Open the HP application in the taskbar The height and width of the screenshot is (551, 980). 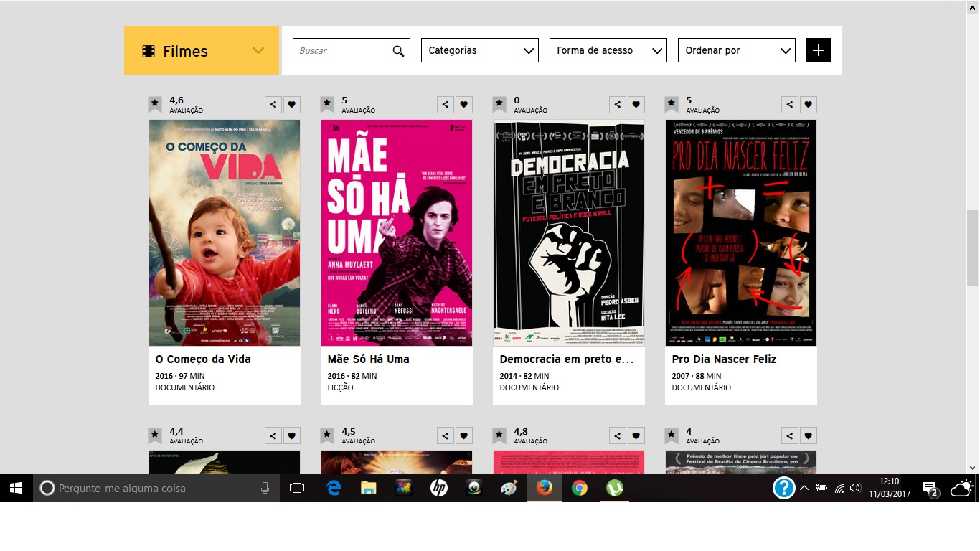coord(439,488)
